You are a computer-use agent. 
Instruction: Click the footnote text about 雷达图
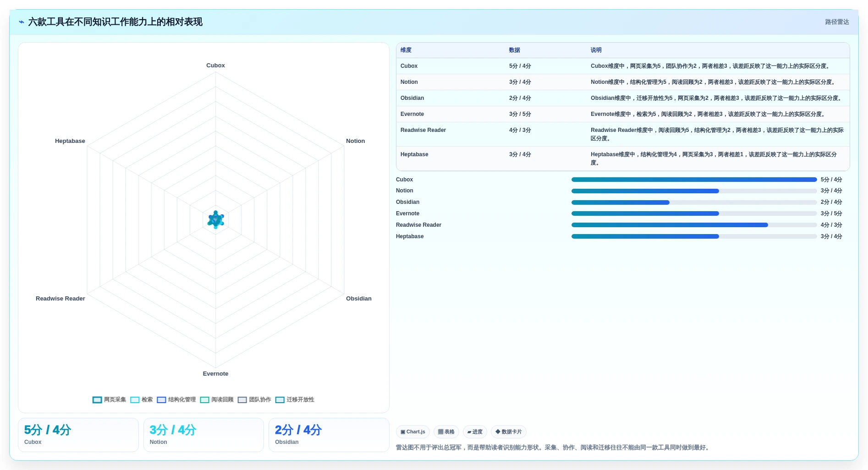tap(554, 448)
